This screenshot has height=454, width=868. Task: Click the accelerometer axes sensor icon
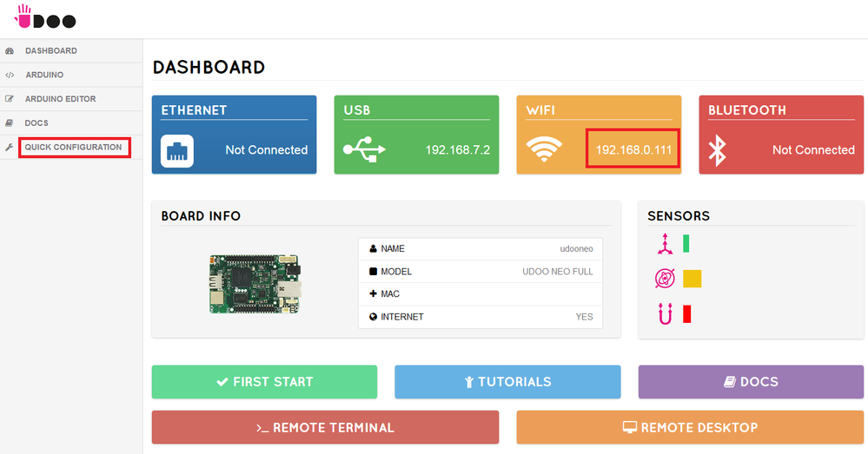665,244
